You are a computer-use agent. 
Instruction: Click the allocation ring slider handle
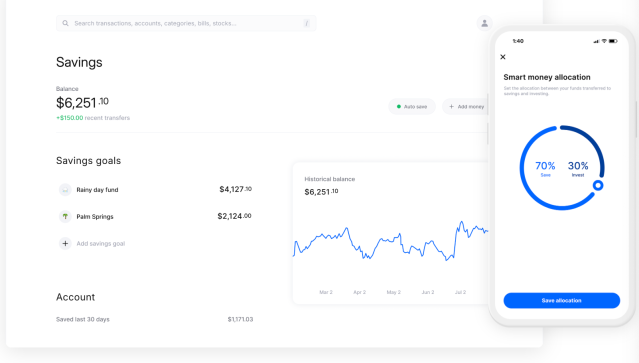[x=598, y=186]
